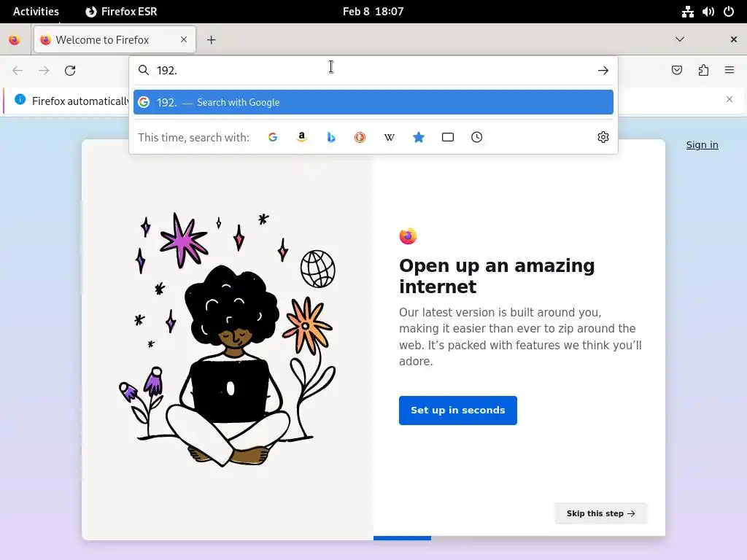Open the Activities overview
The height and width of the screenshot is (560, 747).
pos(36,12)
